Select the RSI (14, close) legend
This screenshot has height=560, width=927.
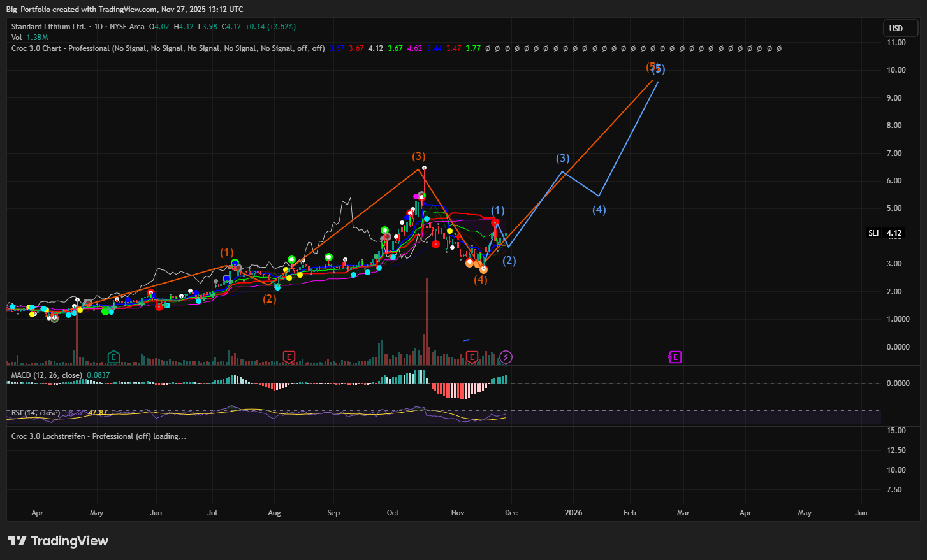click(x=36, y=413)
